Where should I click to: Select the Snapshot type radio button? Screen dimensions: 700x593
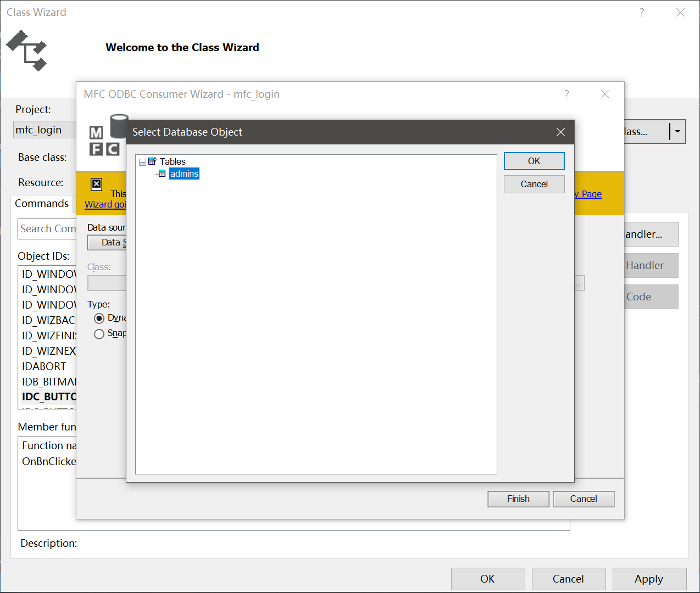click(99, 334)
